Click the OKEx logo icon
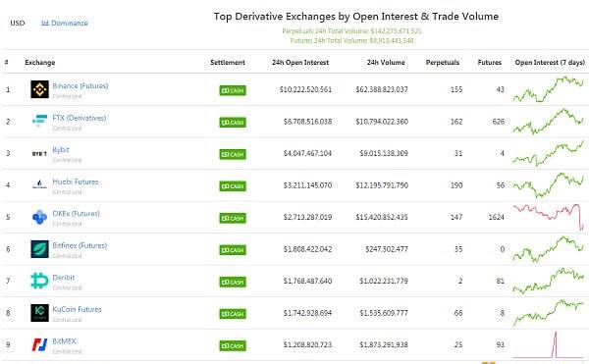The width and height of the screenshot is (589, 364). click(x=40, y=217)
